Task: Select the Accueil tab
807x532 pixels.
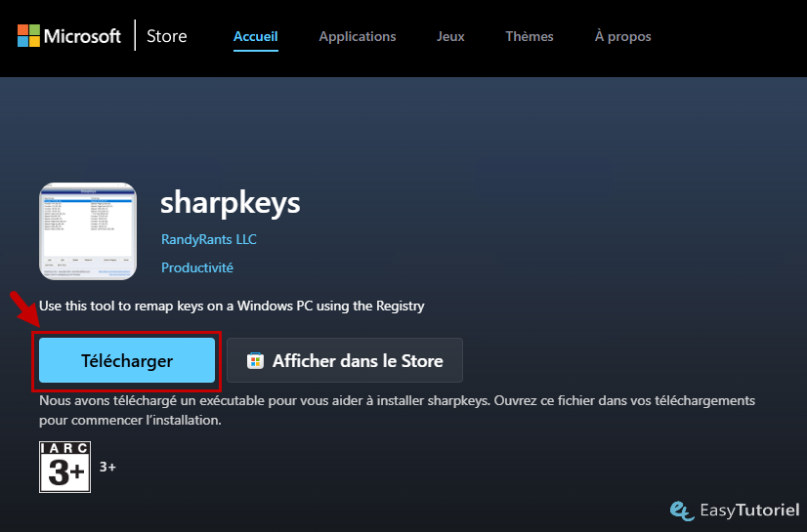Action: [255, 36]
